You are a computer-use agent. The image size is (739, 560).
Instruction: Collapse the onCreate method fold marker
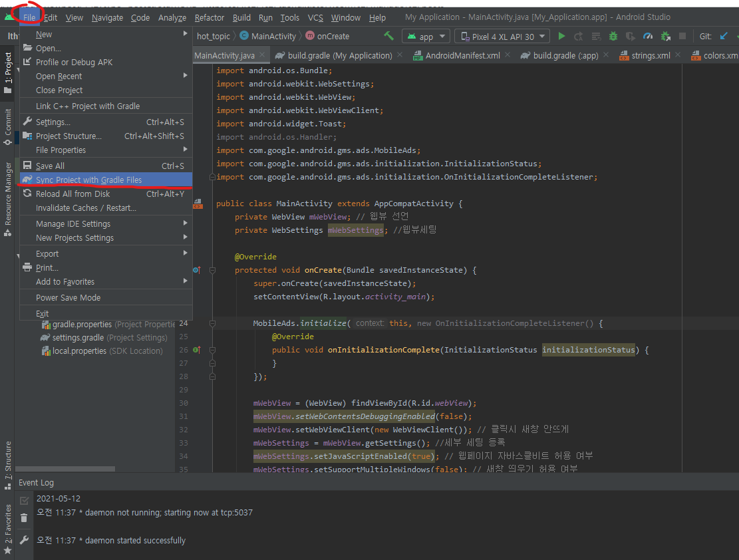(x=213, y=271)
